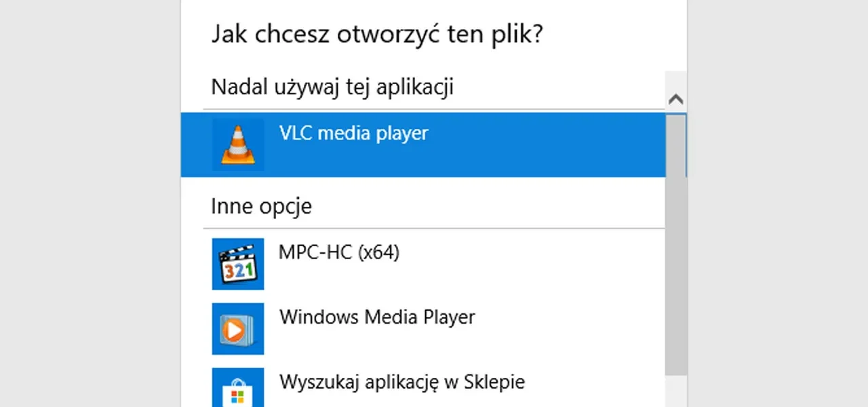Click the MPC-HC clapperboard icon
Screen dimensions: 868x407
pos(238,264)
